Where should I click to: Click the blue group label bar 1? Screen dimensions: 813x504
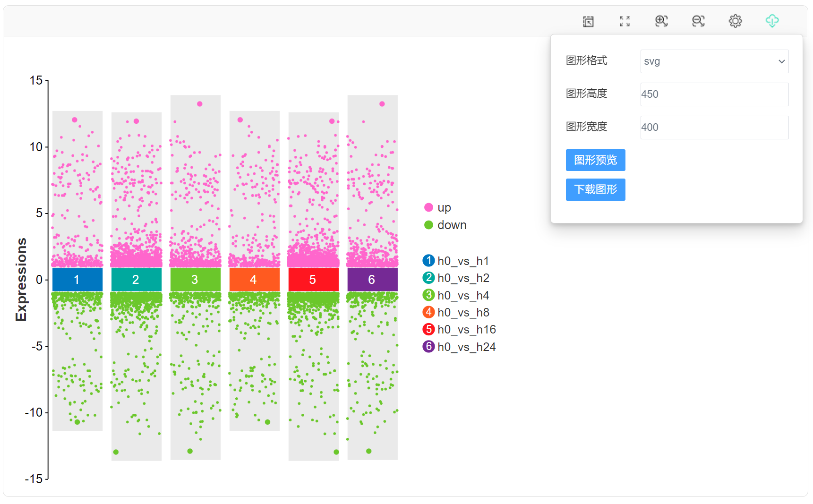pyautogui.click(x=77, y=280)
